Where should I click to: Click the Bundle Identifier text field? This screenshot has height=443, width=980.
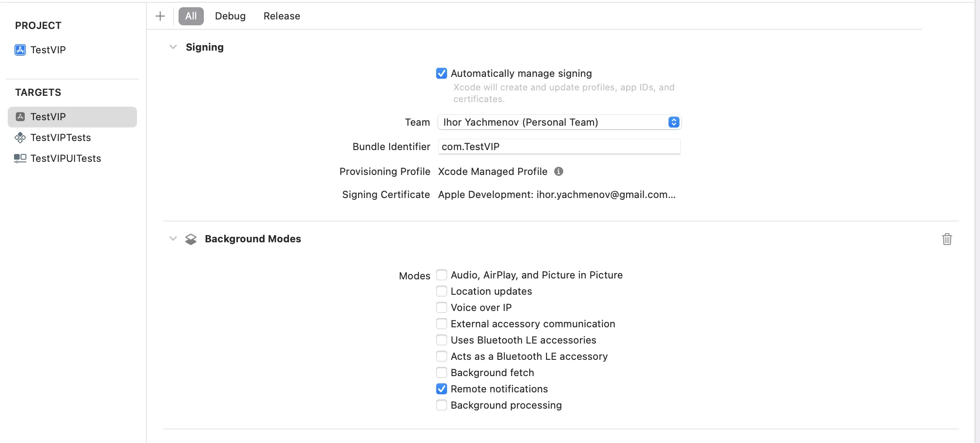coord(559,146)
